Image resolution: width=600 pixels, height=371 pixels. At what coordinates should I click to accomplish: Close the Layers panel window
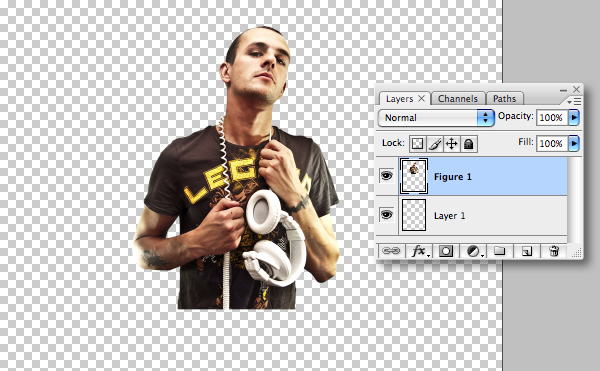[577, 89]
